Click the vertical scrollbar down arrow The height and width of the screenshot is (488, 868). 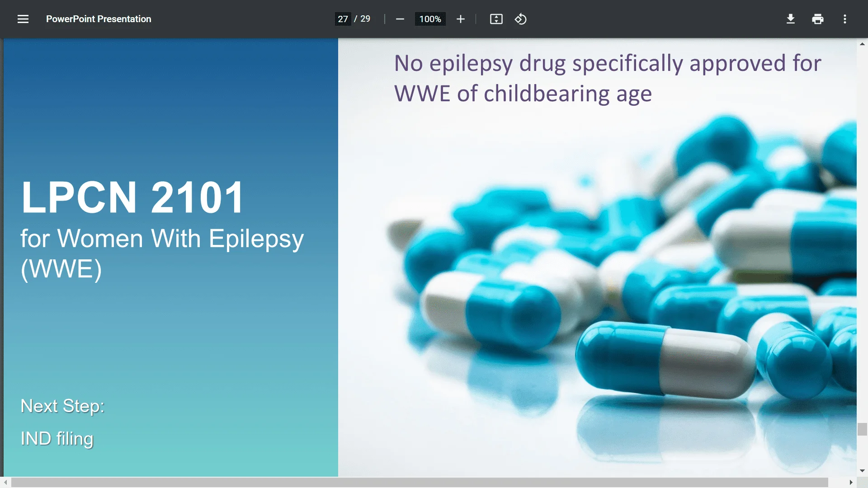tap(862, 471)
